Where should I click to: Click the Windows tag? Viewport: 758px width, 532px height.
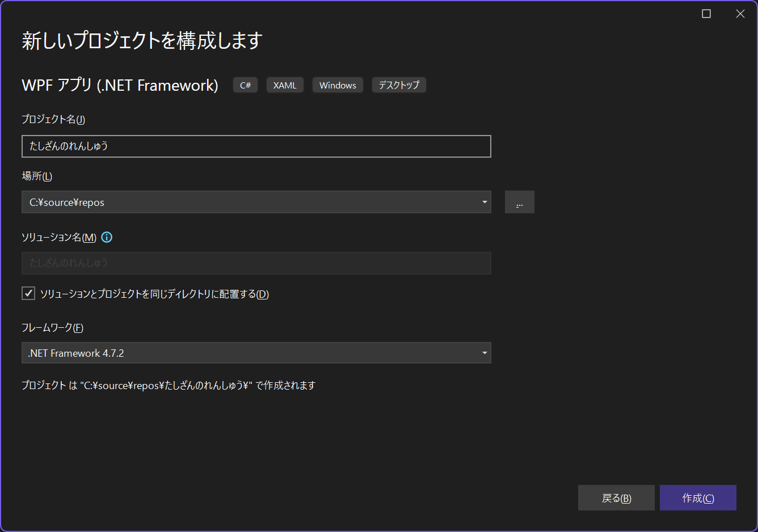[x=338, y=85]
